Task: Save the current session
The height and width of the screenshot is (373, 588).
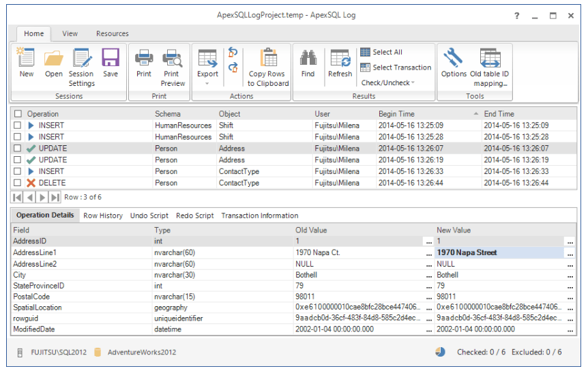Action: 111,63
